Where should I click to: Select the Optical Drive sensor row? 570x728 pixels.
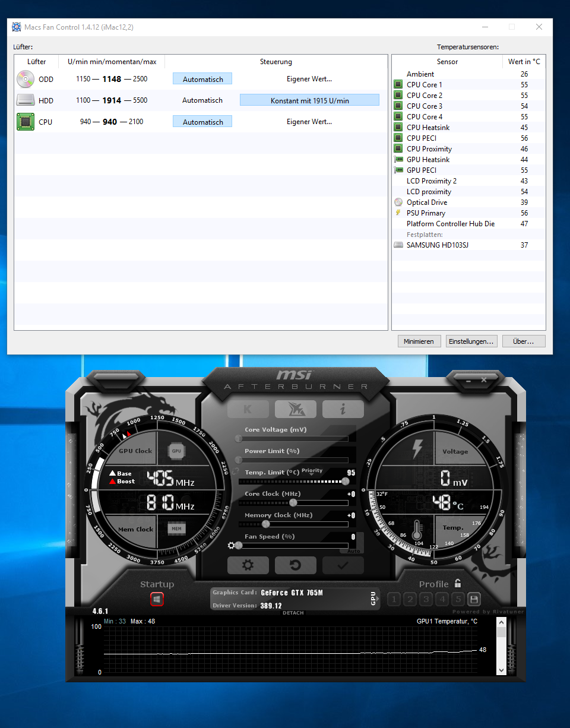tap(468, 202)
